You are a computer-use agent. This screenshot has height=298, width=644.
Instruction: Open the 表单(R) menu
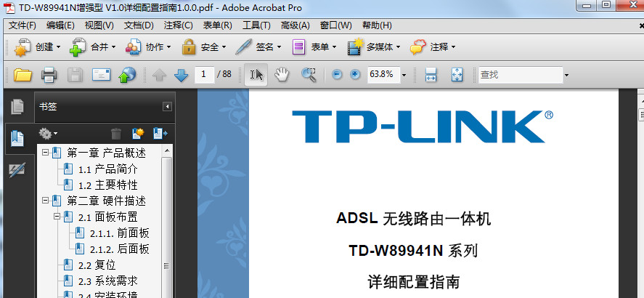click(x=218, y=25)
